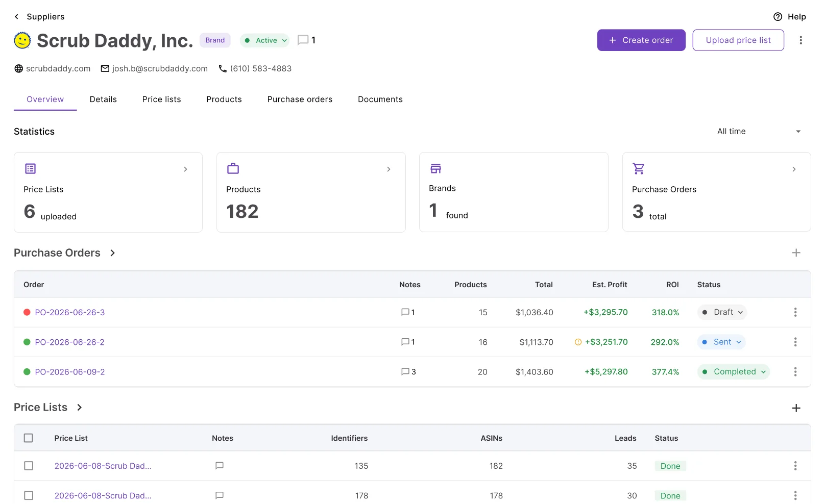The height and width of the screenshot is (504, 825).
Task: Open Price Lists section heading chevron
Action: click(79, 408)
